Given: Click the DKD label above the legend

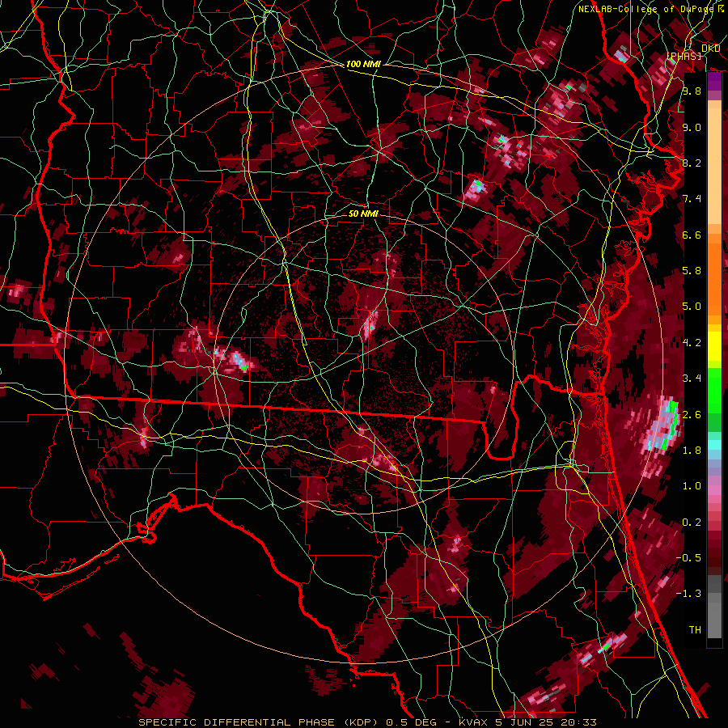Looking at the screenshot, I should (x=711, y=49).
